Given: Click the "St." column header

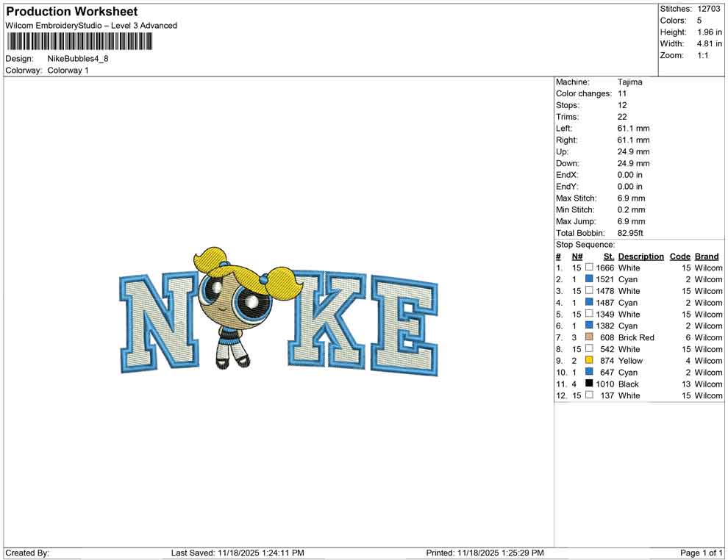Looking at the screenshot, I should point(609,256).
